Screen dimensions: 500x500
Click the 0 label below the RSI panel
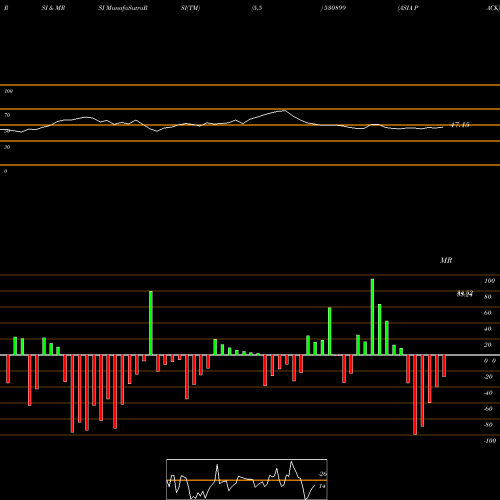click(x=5, y=171)
